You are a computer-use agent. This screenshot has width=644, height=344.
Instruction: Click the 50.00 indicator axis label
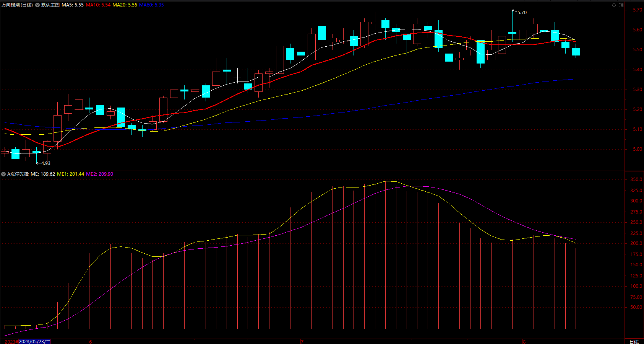(636, 307)
